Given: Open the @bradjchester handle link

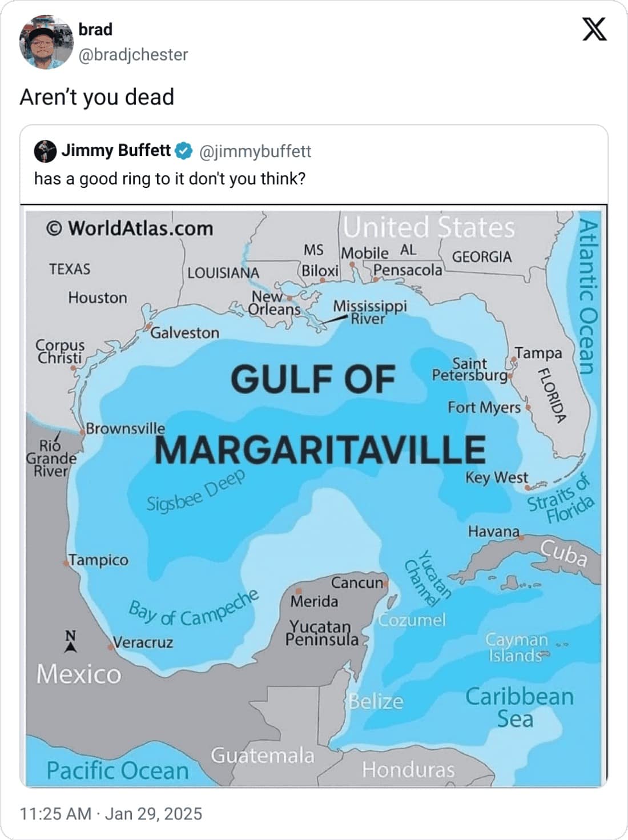Looking at the screenshot, I should 133,55.
